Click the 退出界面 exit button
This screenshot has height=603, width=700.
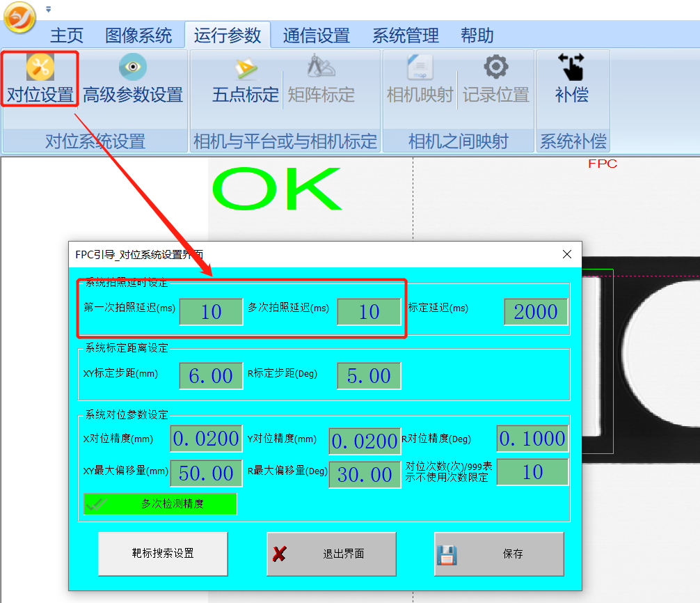(x=331, y=554)
